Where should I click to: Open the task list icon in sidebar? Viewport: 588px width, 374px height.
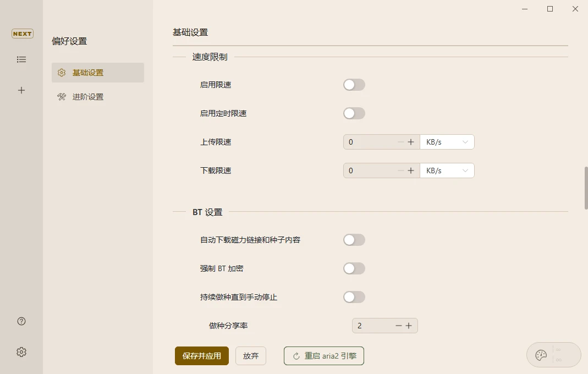[x=21, y=59]
